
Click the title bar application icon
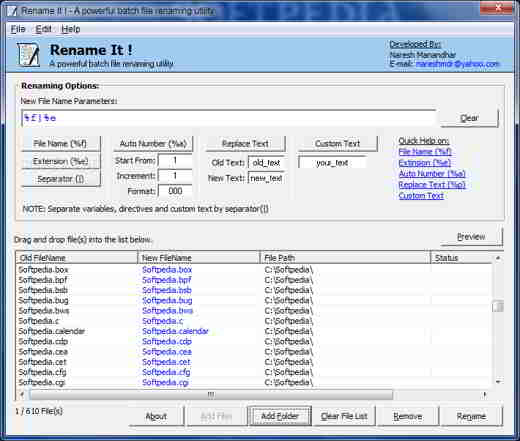(x=13, y=11)
